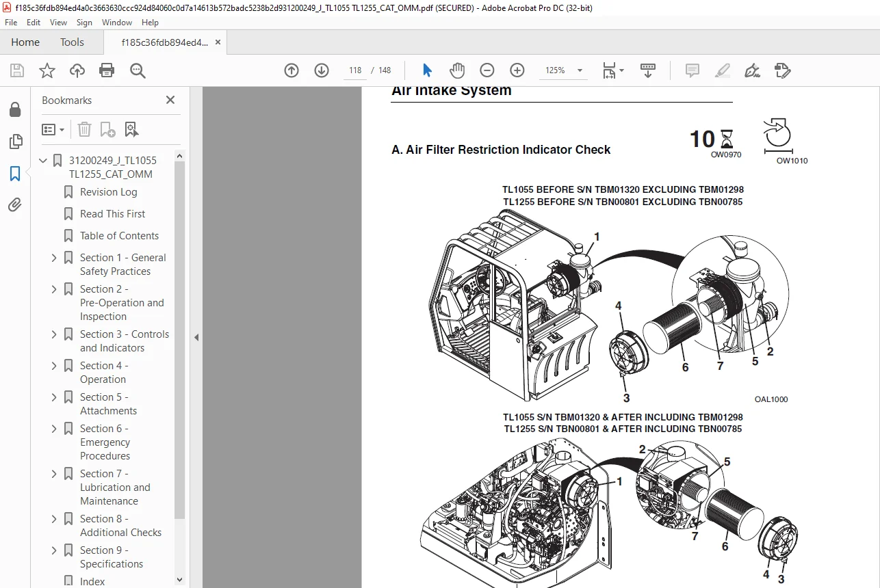880x588 pixels.
Task: Zoom out with minus icon
Action: tap(487, 70)
